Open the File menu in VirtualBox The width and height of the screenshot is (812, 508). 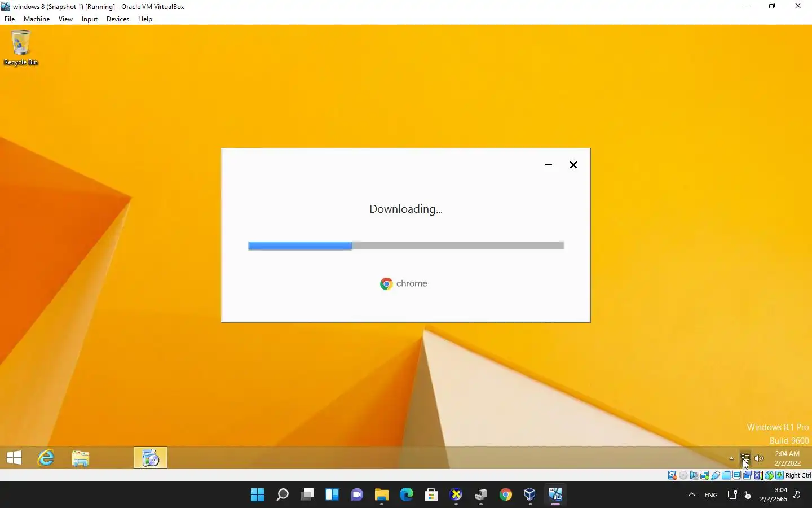pyautogui.click(x=10, y=19)
